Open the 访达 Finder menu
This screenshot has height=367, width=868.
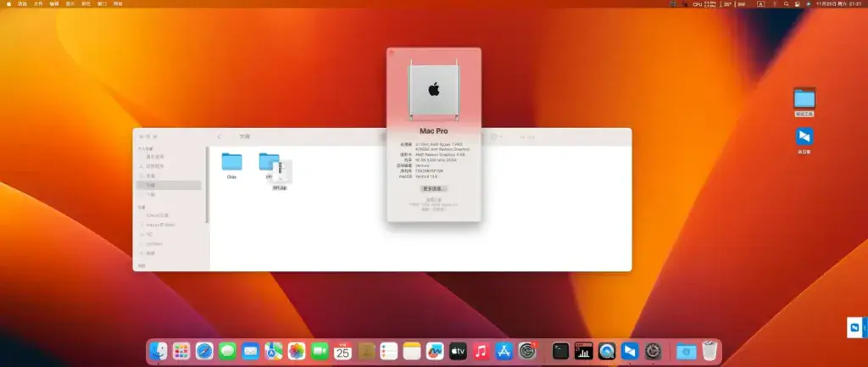pyautogui.click(x=22, y=4)
